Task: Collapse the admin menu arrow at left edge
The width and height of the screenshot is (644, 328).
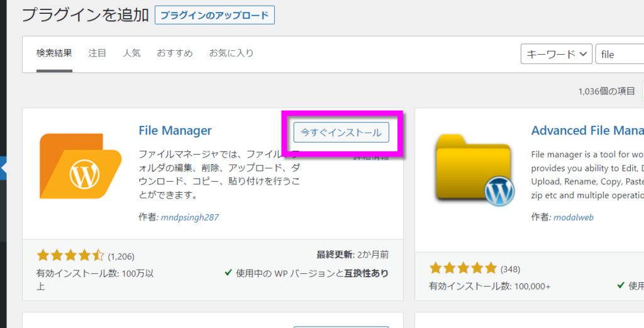Action: coord(3,168)
